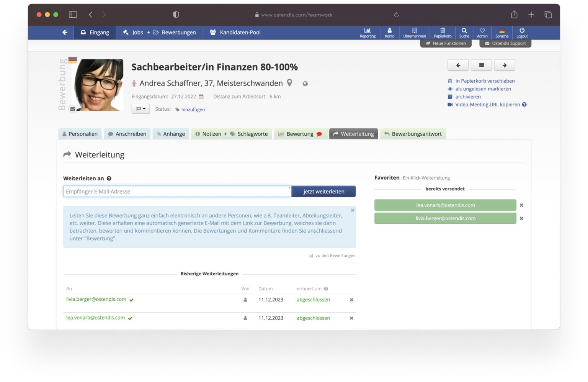Focus the Empfänger E-Mail-Adresse field

[x=177, y=192]
